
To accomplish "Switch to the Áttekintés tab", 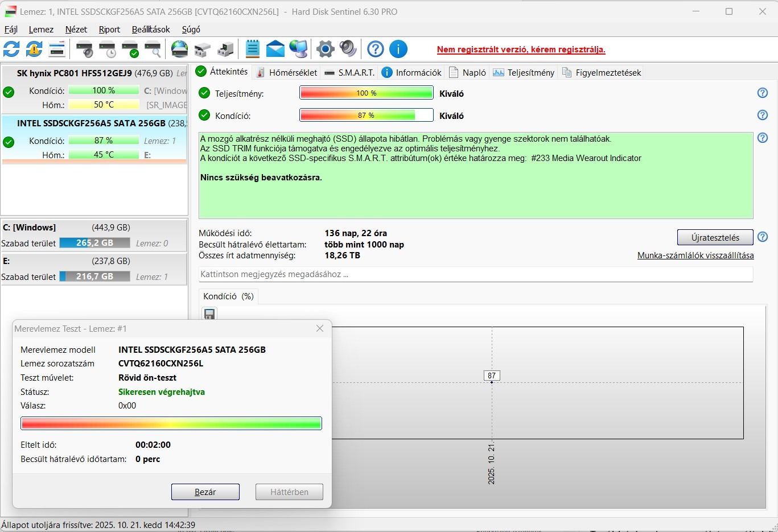I will 222,72.
